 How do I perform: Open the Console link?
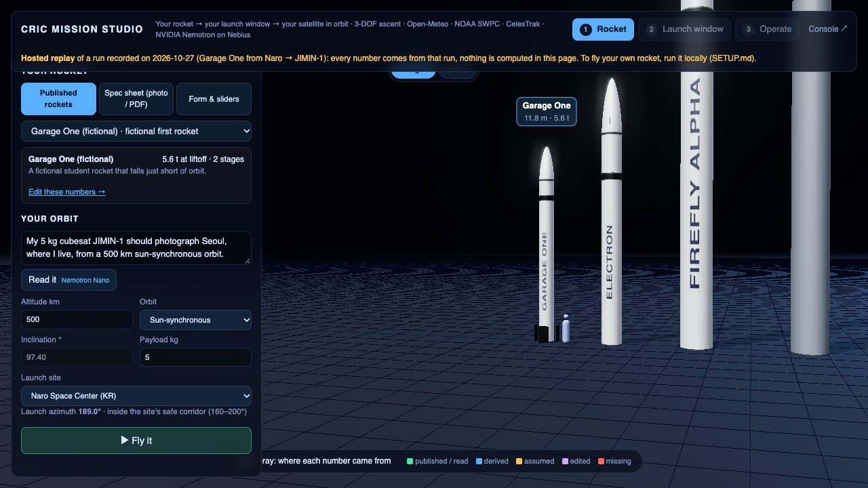tap(828, 29)
